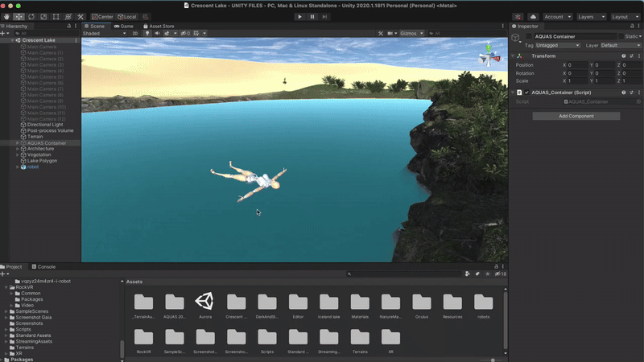Click the Step frame button
644x362 pixels.
click(324, 17)
